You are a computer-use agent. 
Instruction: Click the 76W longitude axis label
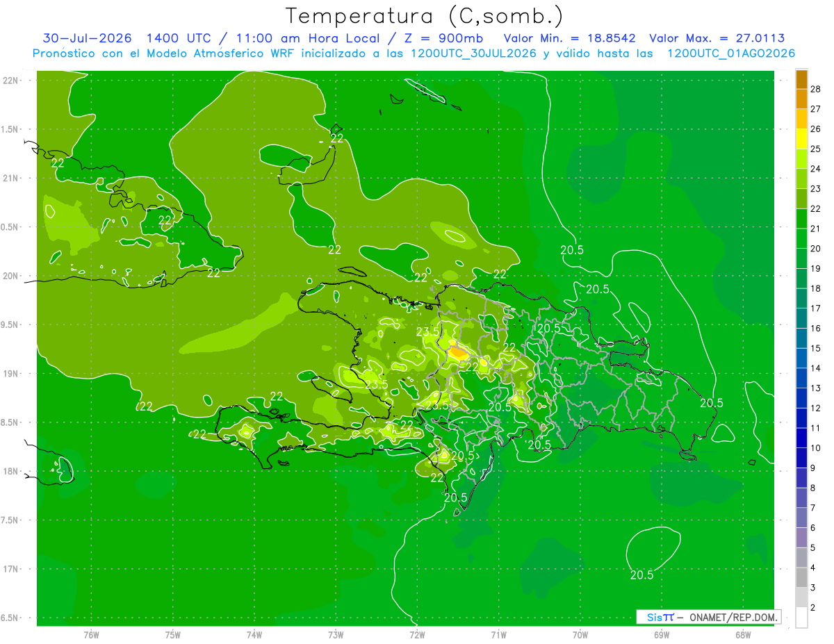91,634
